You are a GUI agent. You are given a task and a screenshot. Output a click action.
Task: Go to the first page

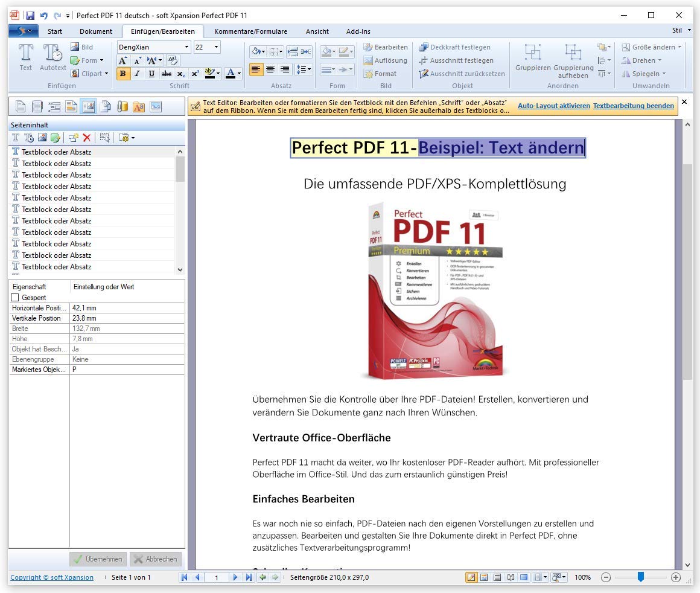click(x=184, y=577)
